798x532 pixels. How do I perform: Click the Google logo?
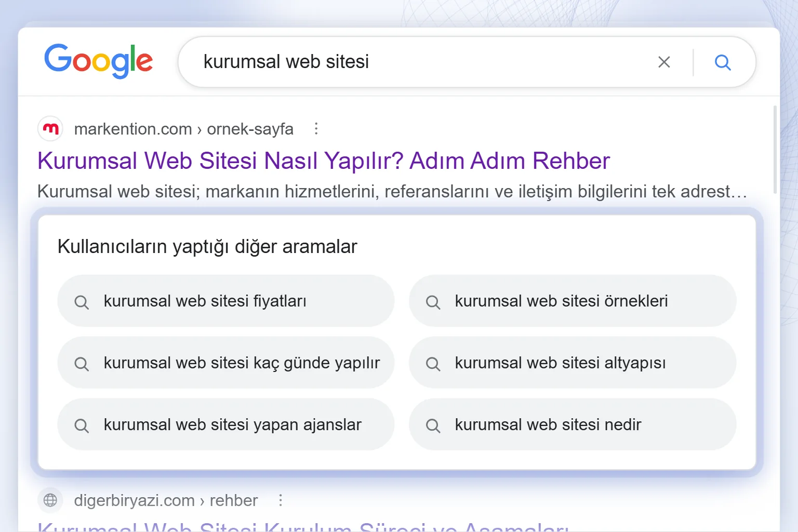click(99, 61)
